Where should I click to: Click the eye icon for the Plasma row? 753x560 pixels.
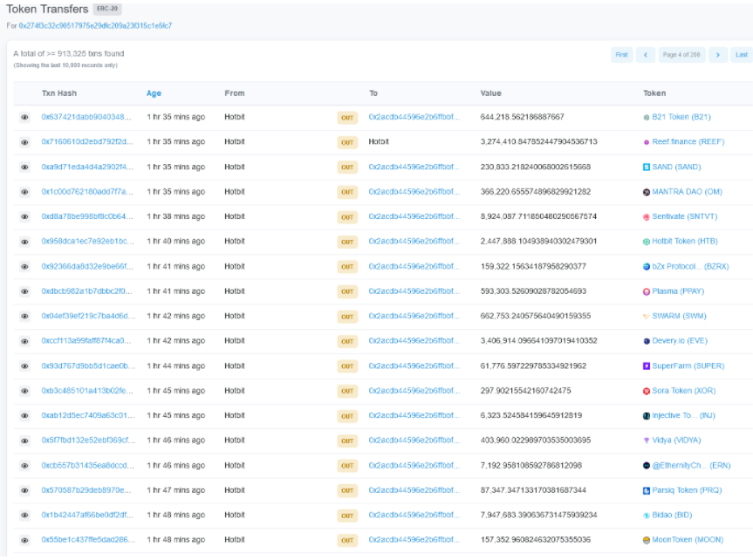point(24,291)
